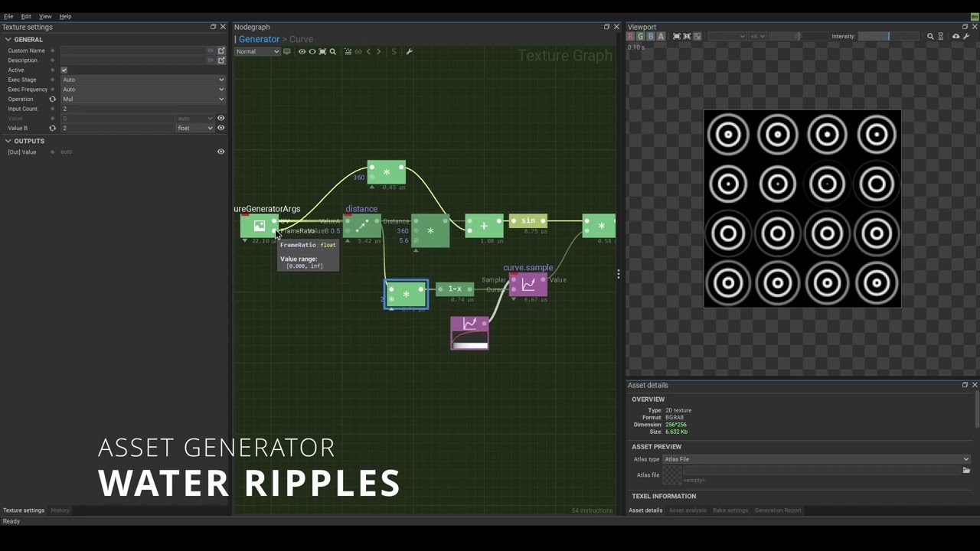Screen dimensions: 980x551
Task: Go back with the left arrow in Nodegraph
Action: (x=368, y=52)
